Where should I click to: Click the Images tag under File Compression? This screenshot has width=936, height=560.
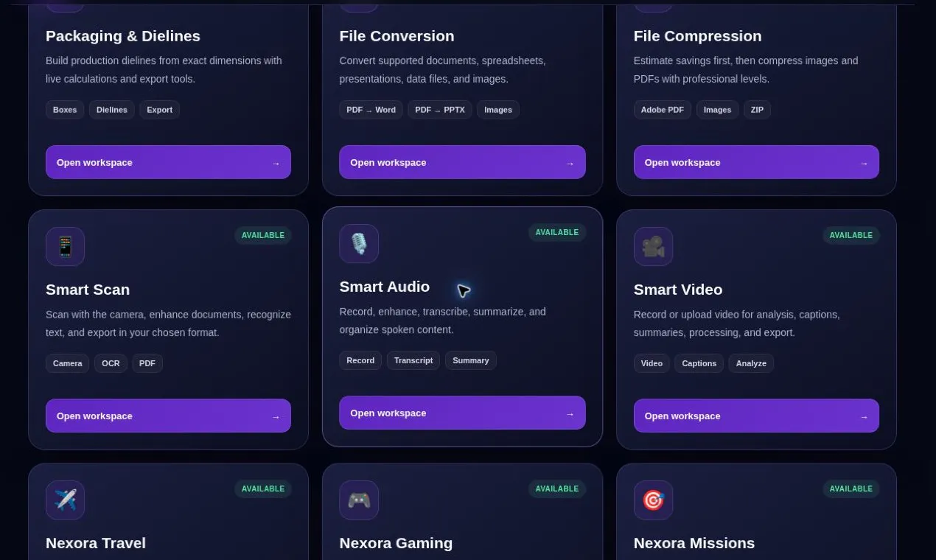[717, 110]
